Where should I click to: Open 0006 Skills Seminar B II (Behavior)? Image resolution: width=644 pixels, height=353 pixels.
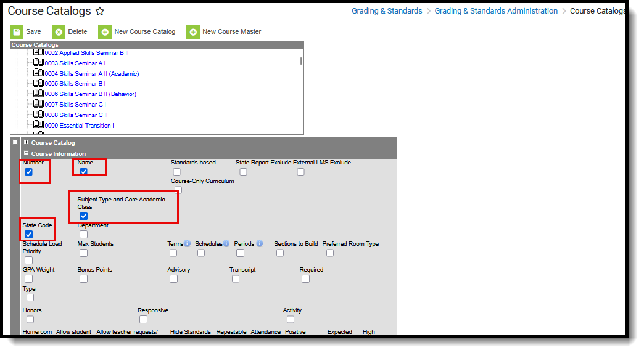[x=90, y=94]
